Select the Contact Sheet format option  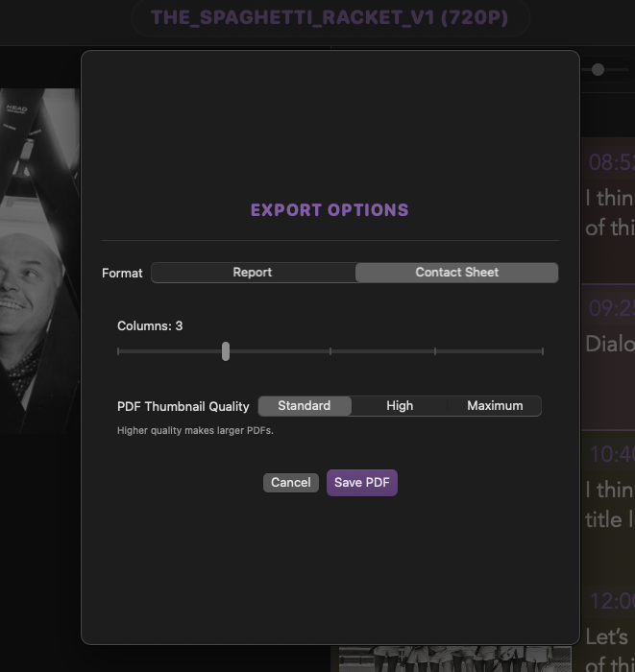pos(456,273)
